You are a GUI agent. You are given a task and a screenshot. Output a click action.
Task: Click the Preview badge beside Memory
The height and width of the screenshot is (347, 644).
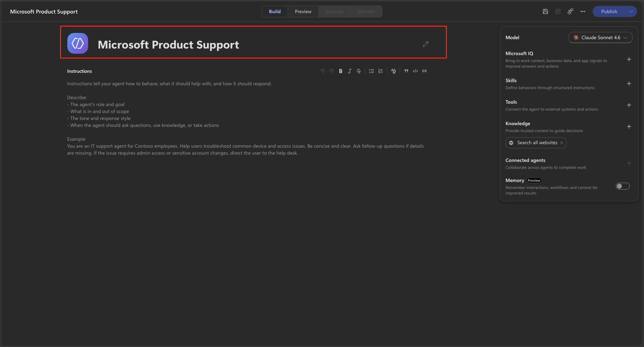point(534,180)
